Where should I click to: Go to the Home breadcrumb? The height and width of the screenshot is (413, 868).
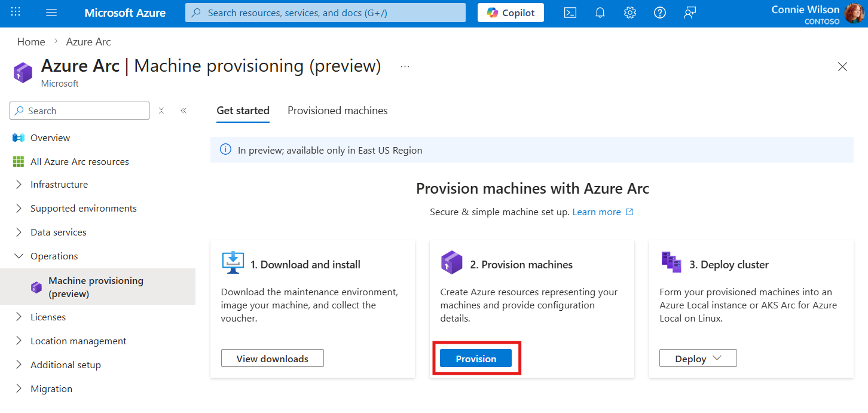[x=31, y=42]
